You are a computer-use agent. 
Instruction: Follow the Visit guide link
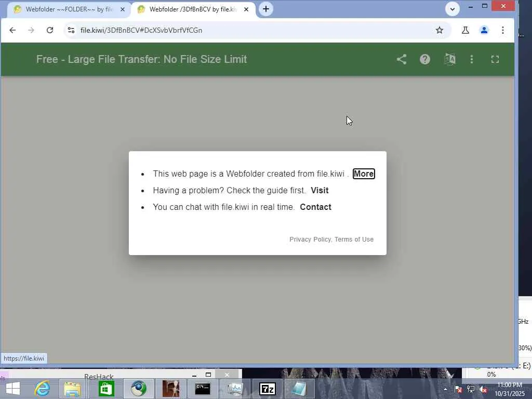[x=320, y=190]
